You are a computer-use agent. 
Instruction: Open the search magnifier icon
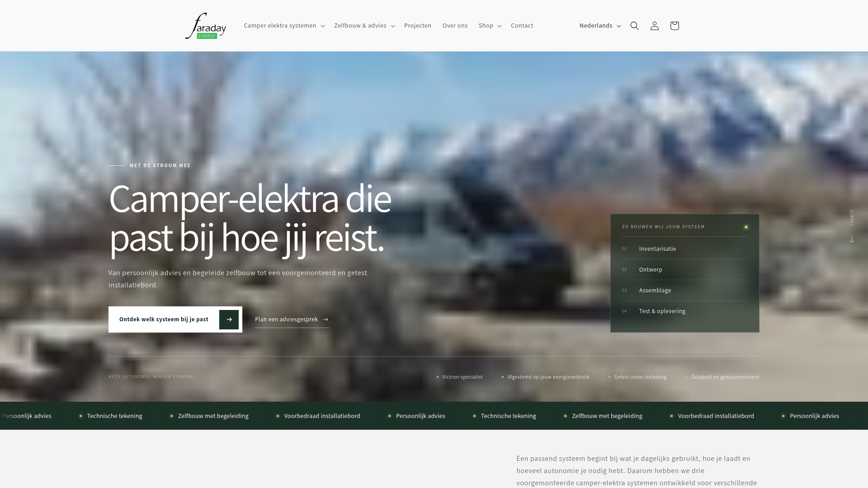tap(635, 26)
